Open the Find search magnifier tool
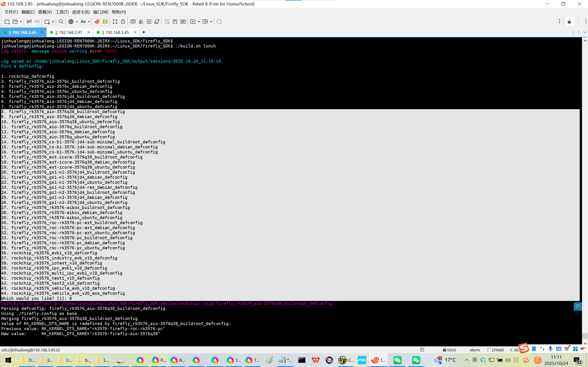 (x=61, y=22)
